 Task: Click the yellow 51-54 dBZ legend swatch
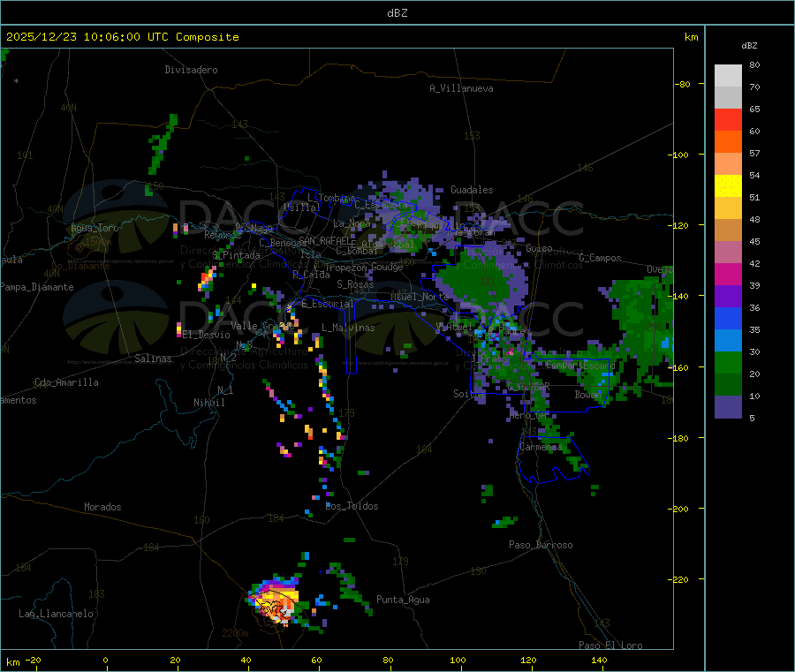(x=728, y=186)
